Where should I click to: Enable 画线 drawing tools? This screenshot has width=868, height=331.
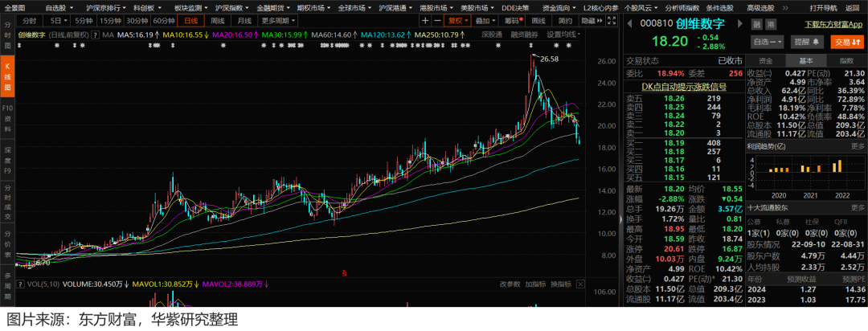tap(538, 20)
